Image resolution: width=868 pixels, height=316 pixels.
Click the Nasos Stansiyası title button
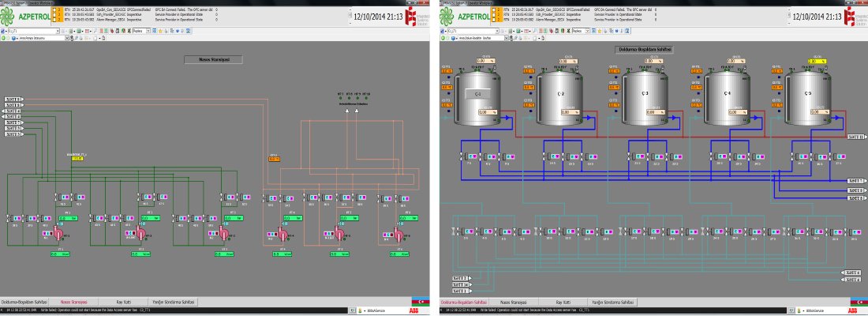coord(213,58)
